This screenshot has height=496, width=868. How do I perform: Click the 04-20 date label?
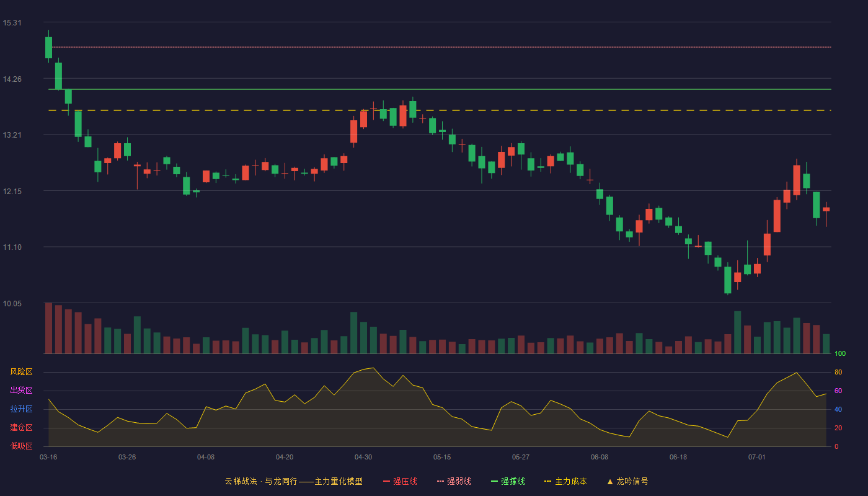point(285,457)
